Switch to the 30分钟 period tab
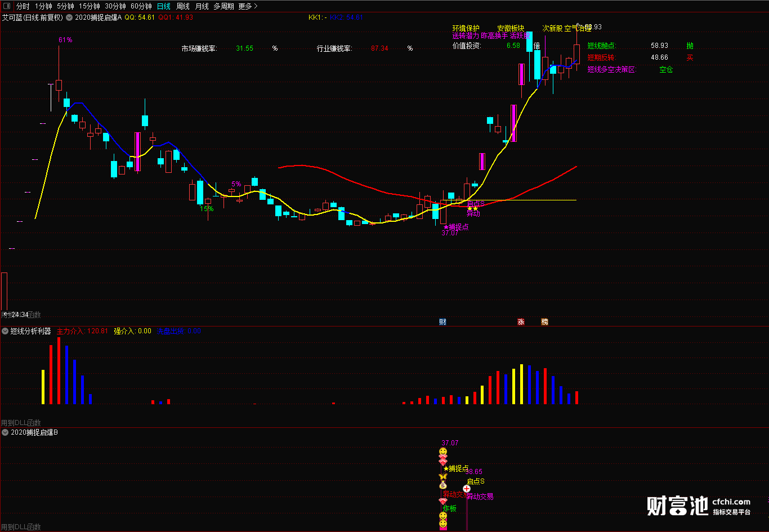Image resolution: width=769 pixels, height=532 pixels. click(115, 6)
